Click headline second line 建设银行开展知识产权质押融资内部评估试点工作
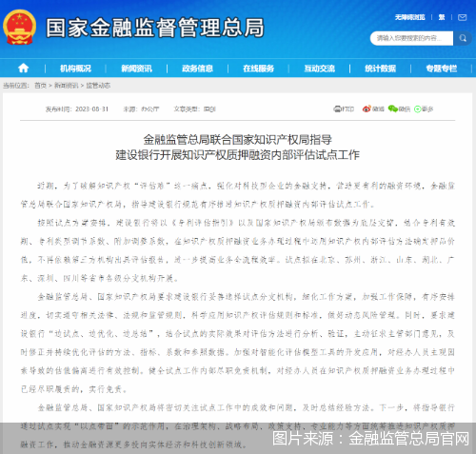This screenshot has width=476, height=454. [237, 155]
